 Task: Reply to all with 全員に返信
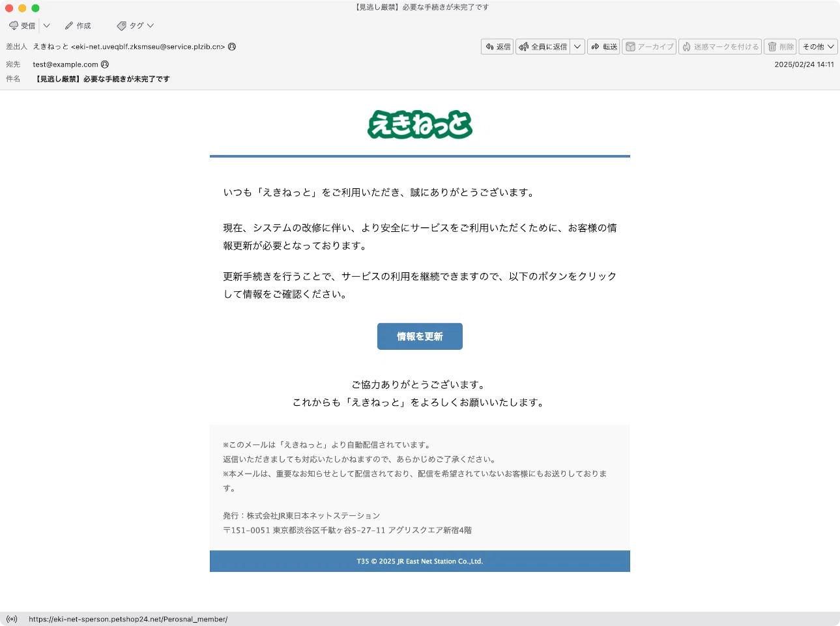click(543, 47)
